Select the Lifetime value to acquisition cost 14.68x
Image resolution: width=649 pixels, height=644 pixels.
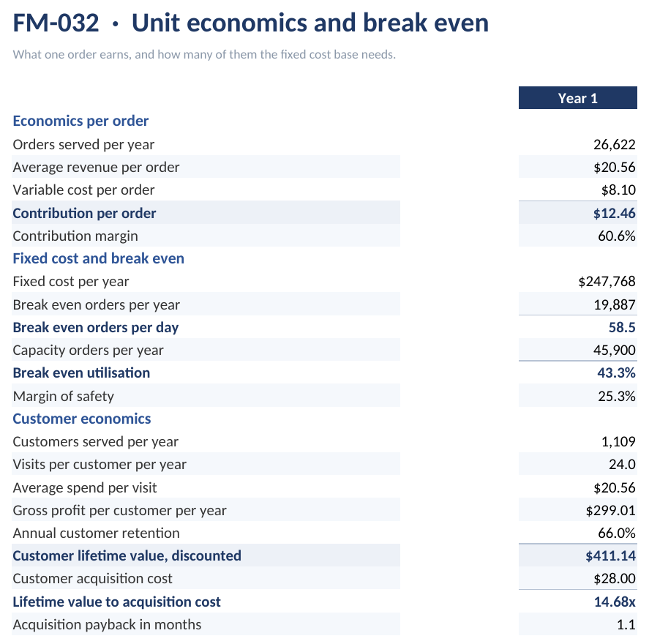pyautogui.click(x=615, y=602)
